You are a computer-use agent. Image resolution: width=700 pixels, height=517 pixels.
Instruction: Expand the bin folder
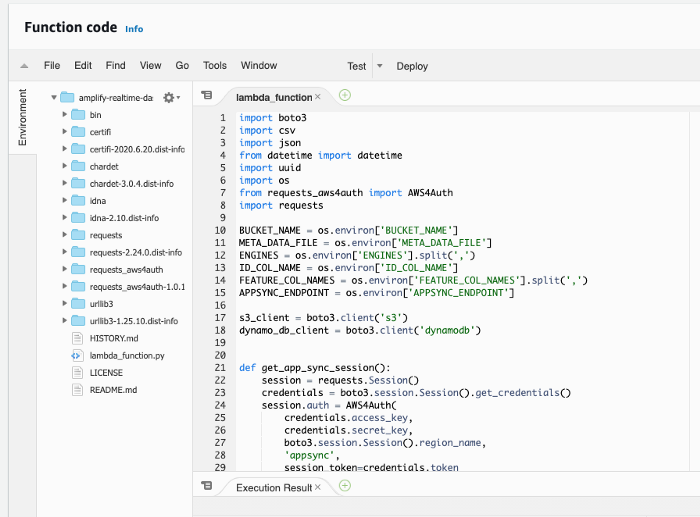pos(64,114)
